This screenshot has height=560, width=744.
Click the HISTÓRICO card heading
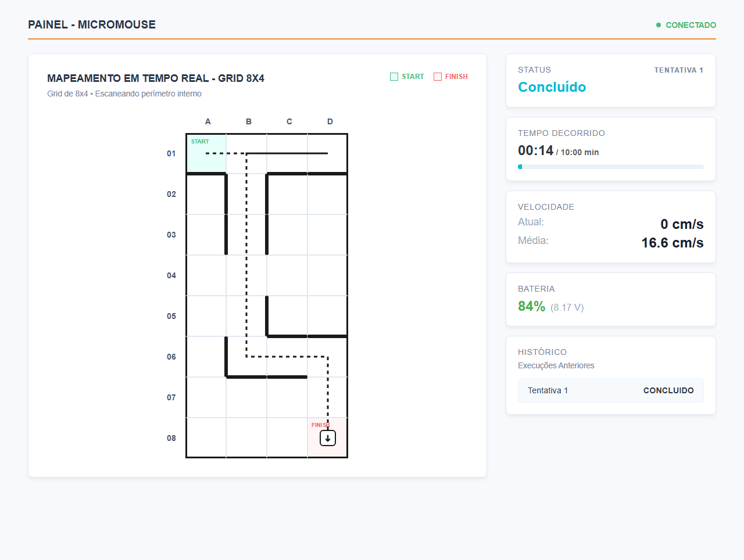(x=542, y=352)
